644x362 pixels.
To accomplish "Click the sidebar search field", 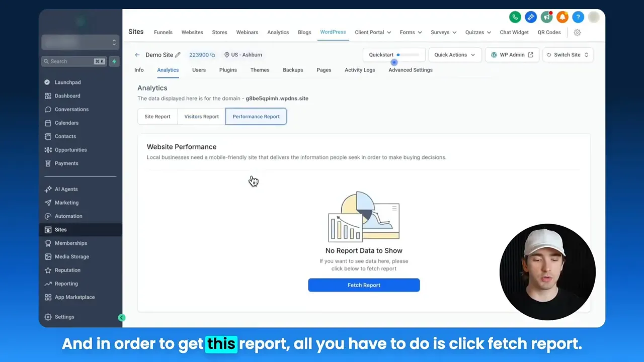I will (x=73, y=61).
